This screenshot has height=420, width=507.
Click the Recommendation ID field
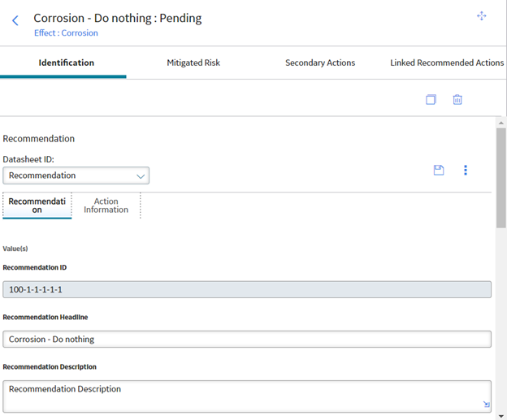pyautogui.click(x=247, y=289)
